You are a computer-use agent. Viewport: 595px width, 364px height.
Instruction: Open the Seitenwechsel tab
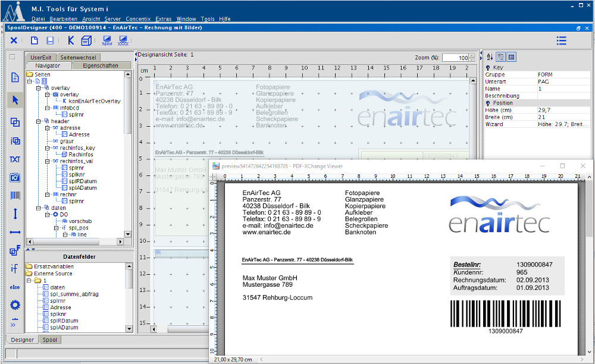[x=78, y=57]
